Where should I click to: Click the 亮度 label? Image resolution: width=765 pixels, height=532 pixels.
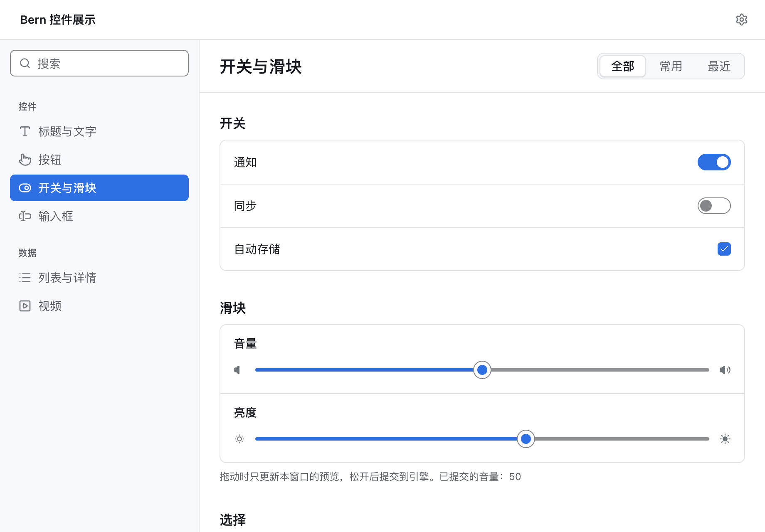(x=245, y=413)
